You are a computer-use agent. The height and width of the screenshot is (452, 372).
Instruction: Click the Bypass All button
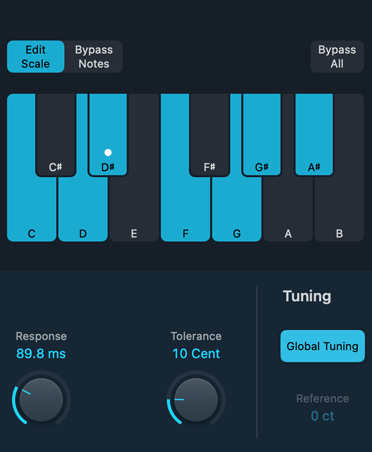tap(337, 57)
